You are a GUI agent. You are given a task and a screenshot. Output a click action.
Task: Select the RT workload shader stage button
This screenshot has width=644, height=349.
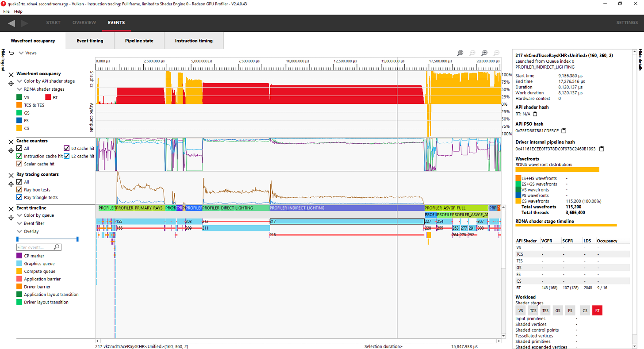coord(597,310)
